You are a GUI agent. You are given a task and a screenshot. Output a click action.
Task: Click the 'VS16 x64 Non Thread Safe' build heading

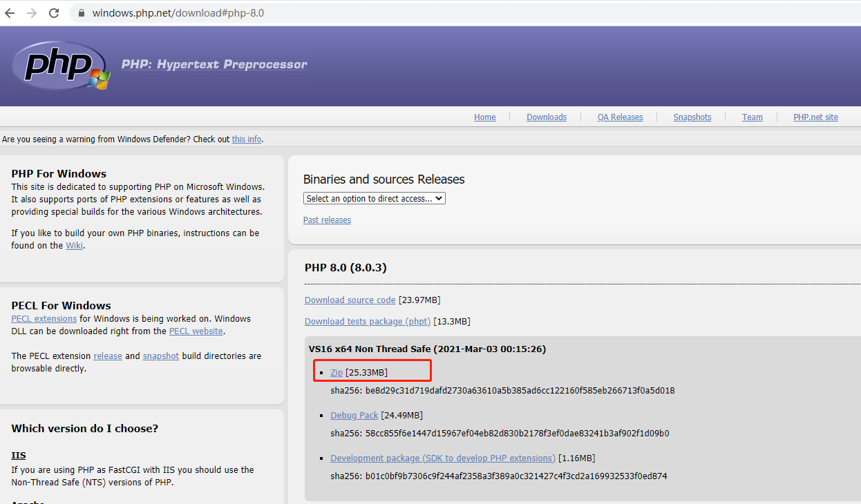(x=428, y=349)
